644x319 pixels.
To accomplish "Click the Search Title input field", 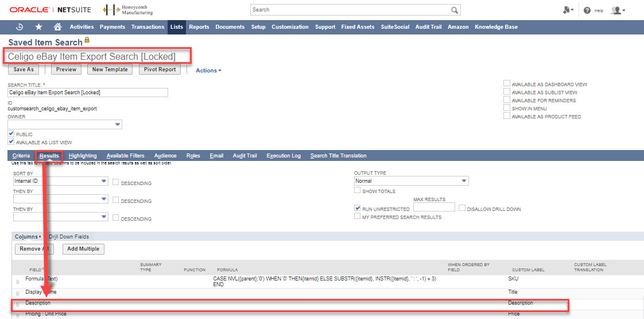I will click(88, 93).
